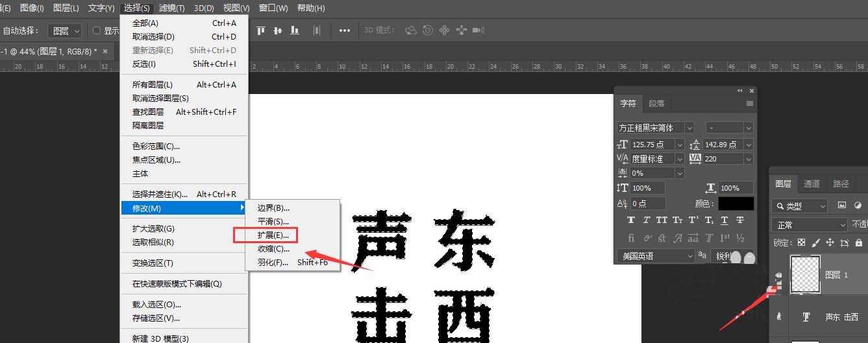Switch to the 路径 paths tab
This screenshot has height=343, width=868.
tap(841, 184)
